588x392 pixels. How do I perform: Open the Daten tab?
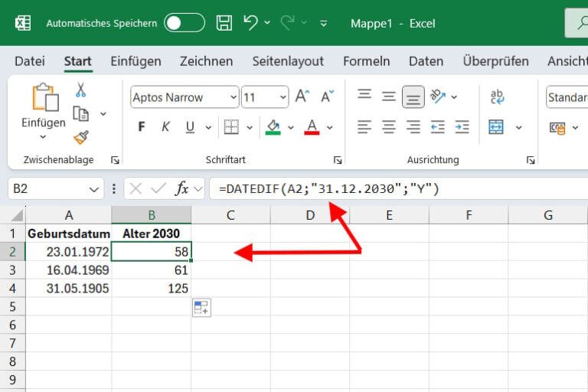426,61
